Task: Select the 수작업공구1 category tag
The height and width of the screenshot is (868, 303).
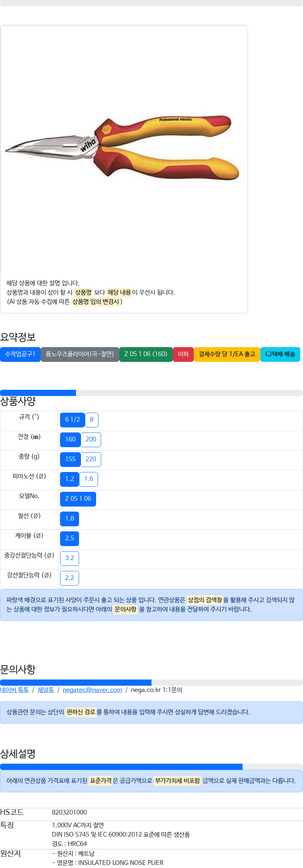Action: (20, 354)
